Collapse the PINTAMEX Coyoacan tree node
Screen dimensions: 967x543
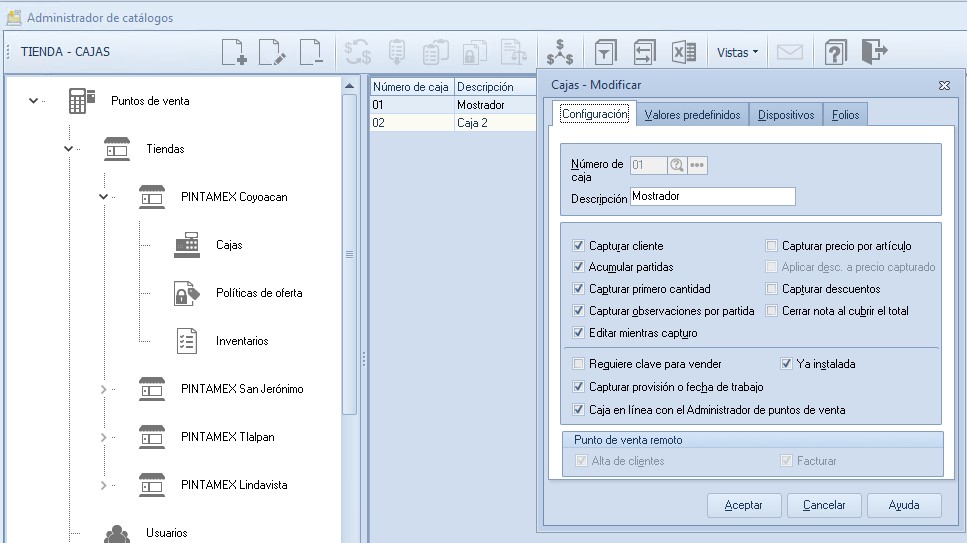[104, 197]
